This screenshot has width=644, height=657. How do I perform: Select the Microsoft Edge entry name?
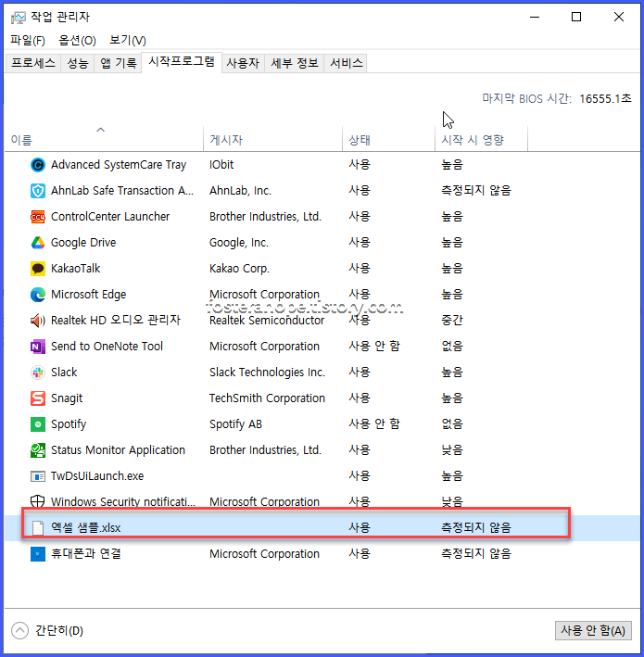88,295
